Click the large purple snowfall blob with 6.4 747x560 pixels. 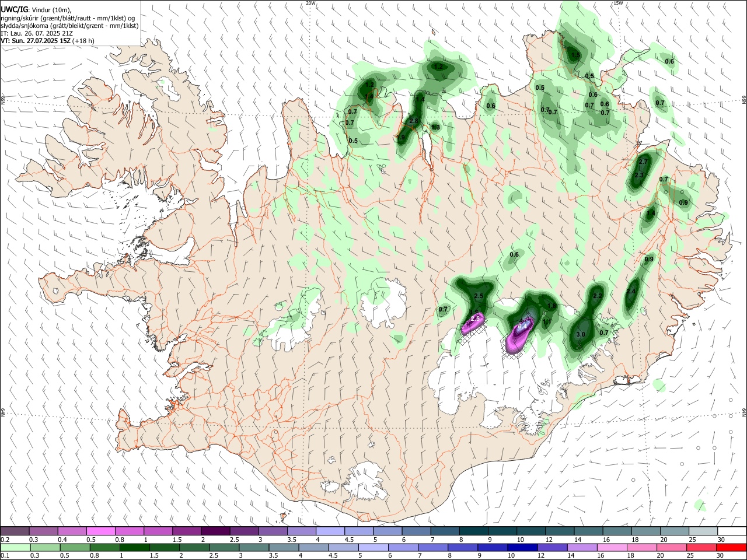(x=519, y=336)
